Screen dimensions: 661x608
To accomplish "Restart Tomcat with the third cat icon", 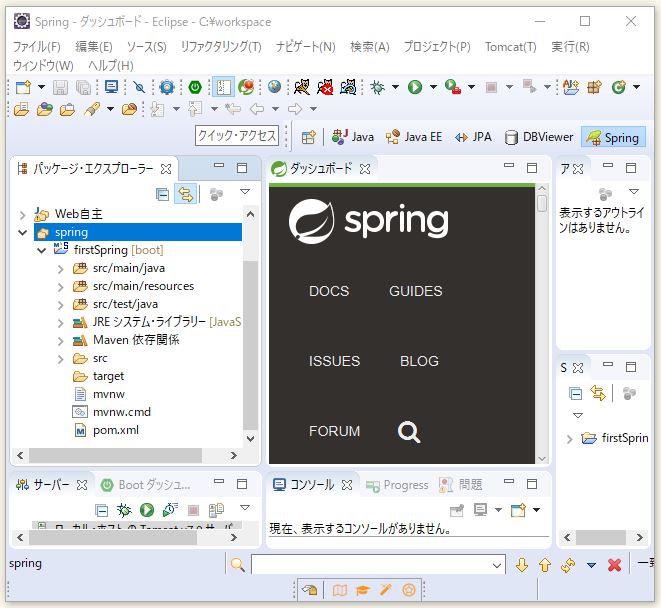I will 348,87.
